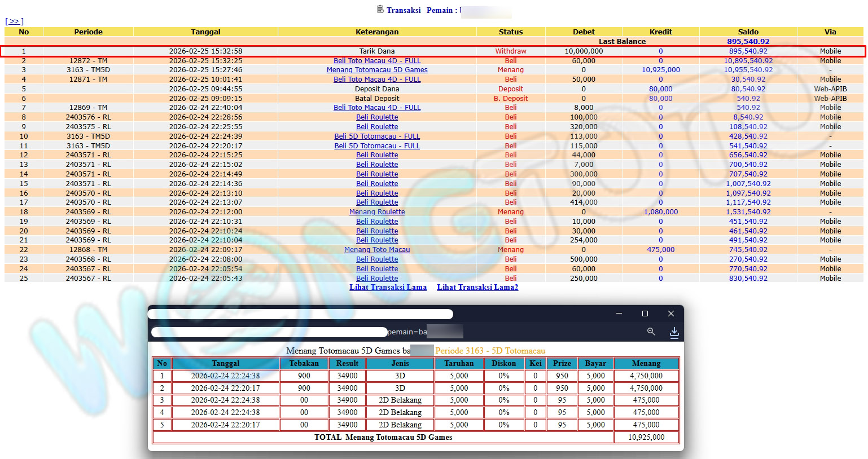Open Lihat Transaksi Lama link
This screenshot has height=459, width=868.
(x=388, y=288)
